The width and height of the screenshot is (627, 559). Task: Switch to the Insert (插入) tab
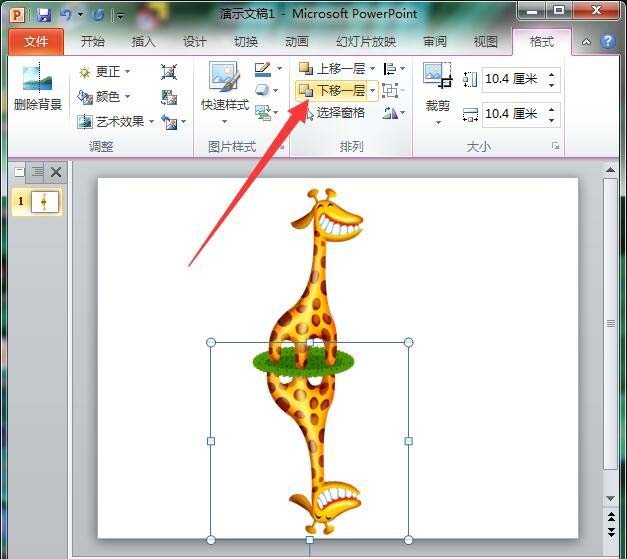point(144,42)
